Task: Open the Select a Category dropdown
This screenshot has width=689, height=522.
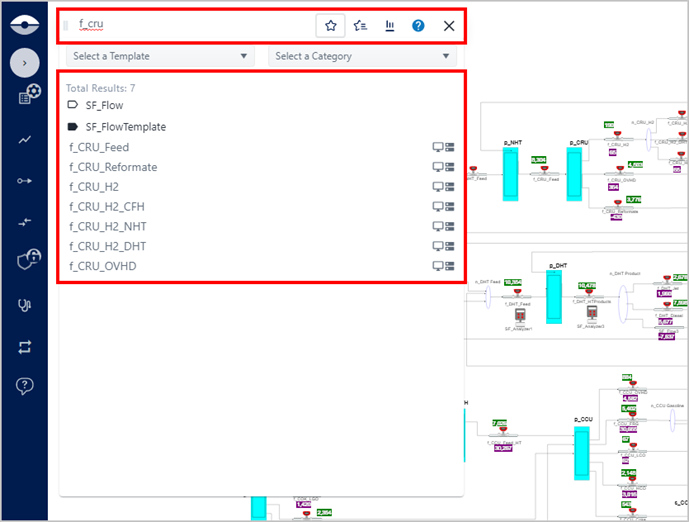Action: [363, 57]
